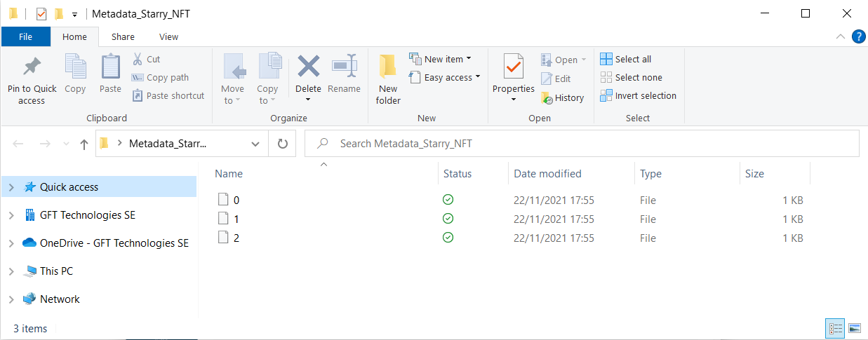Click the Paste clipboard icon
This screenshot has height=340, width=868.
110,67
